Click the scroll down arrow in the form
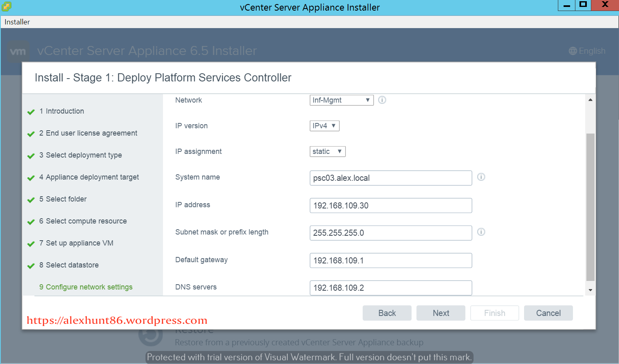 pos(590,290)
